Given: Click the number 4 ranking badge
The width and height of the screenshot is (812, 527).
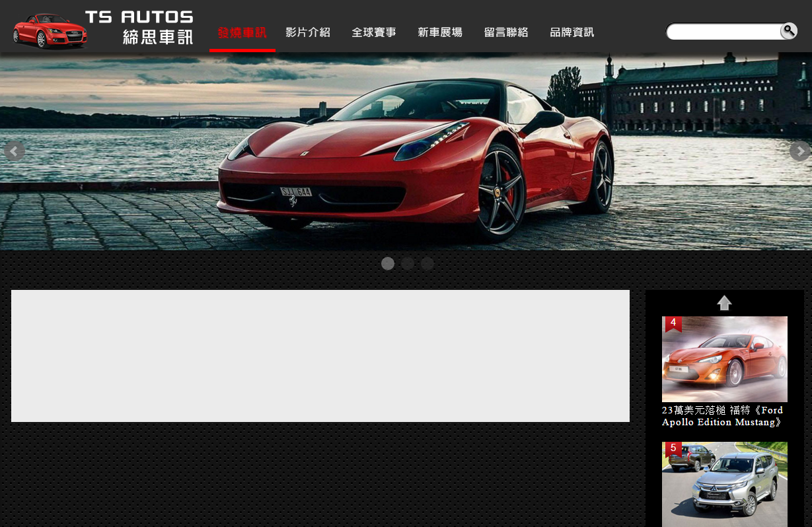Looking at the screenshot, I should [x=673, y=323].
